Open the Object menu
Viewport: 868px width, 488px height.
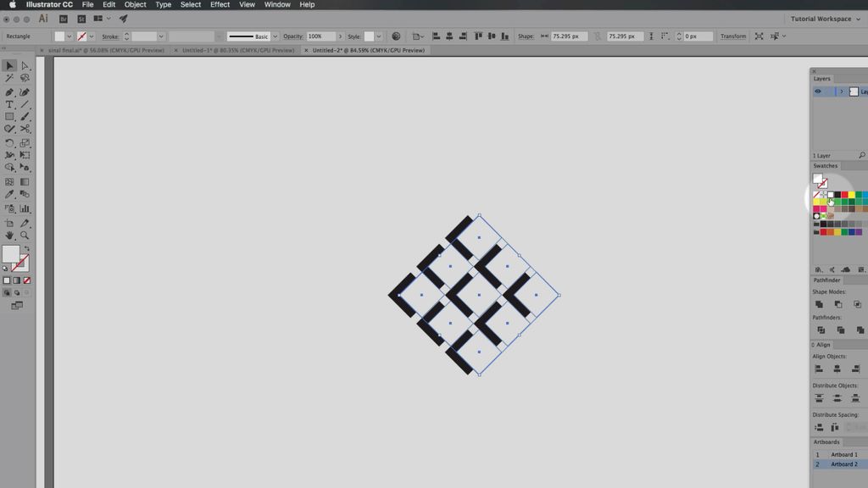click(134, 4)
